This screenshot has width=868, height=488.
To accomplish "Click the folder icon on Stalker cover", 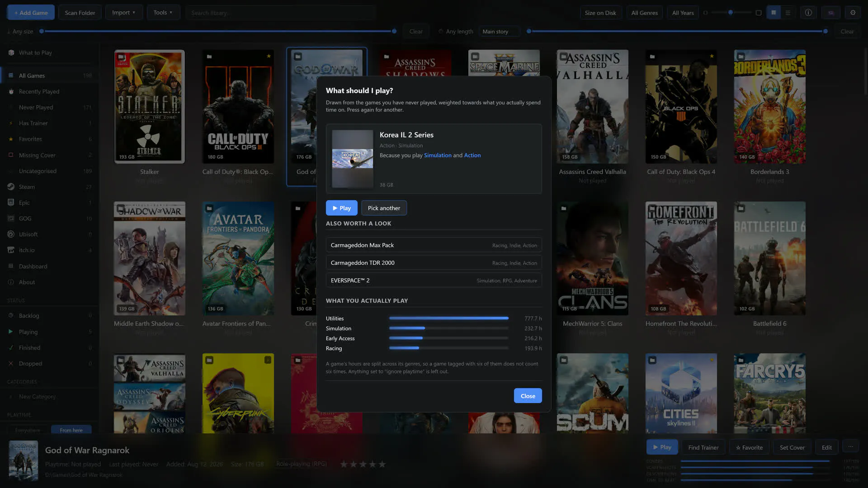I will pos(121,57).
